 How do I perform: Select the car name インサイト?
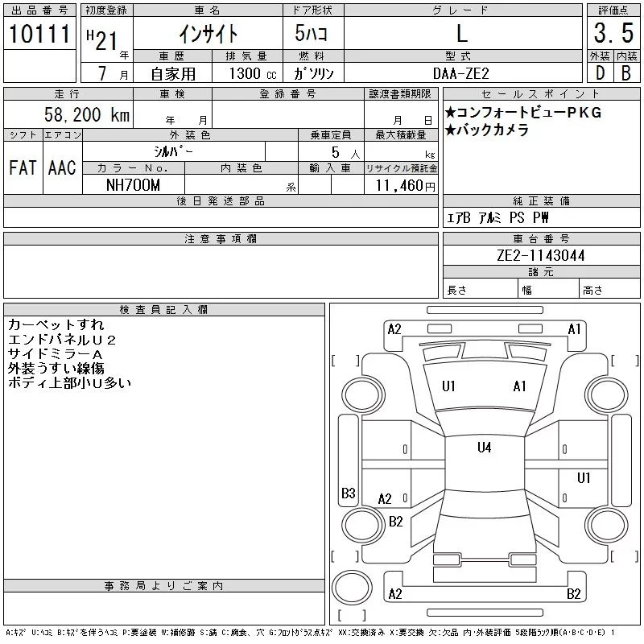click(x=208, y=34)
